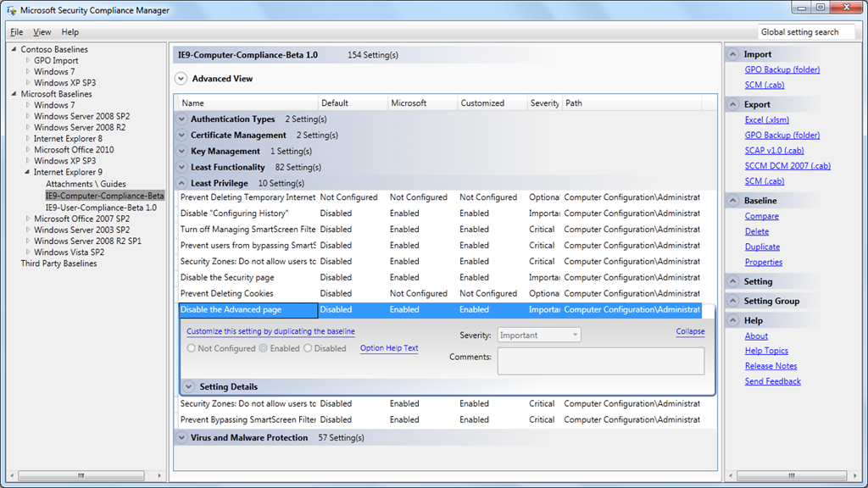
Task: Expand the Setting Group chevron icon
Action: pos(733,301)
